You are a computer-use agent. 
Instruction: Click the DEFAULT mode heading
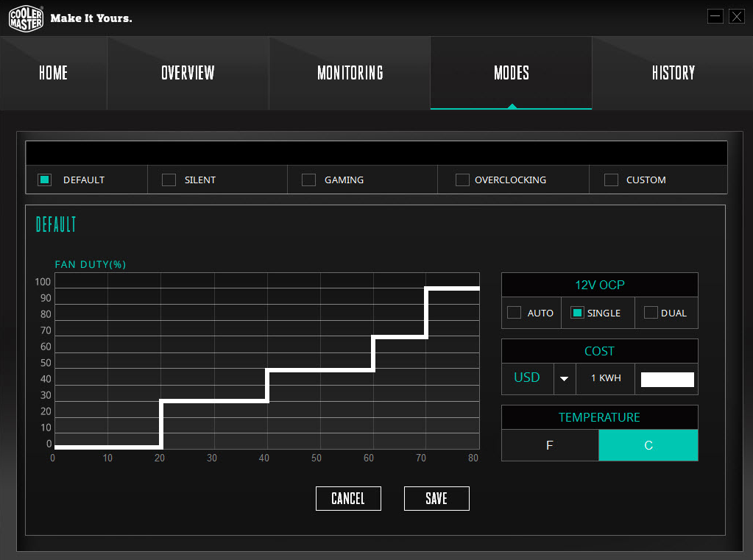56,224
